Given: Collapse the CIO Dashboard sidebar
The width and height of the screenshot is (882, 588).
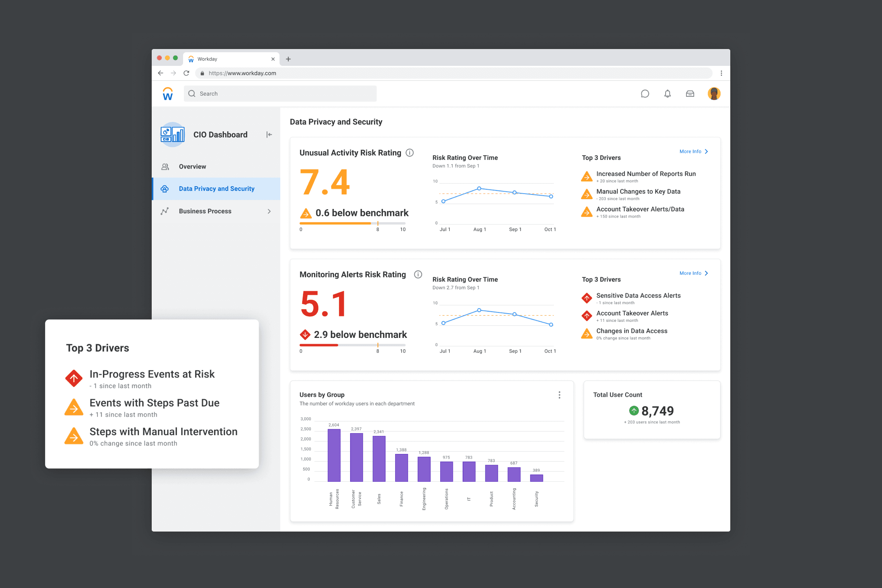Looking at the screenshot, I should (x=269, y=134).
